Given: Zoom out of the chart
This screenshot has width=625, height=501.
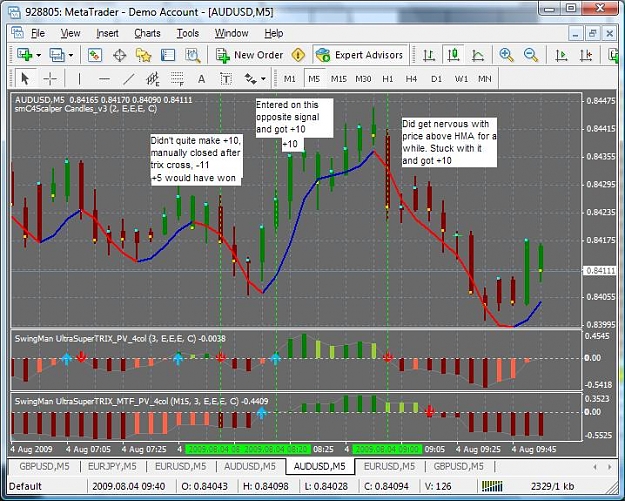Looking at the screenshot, I should click(x=531, y=55).
